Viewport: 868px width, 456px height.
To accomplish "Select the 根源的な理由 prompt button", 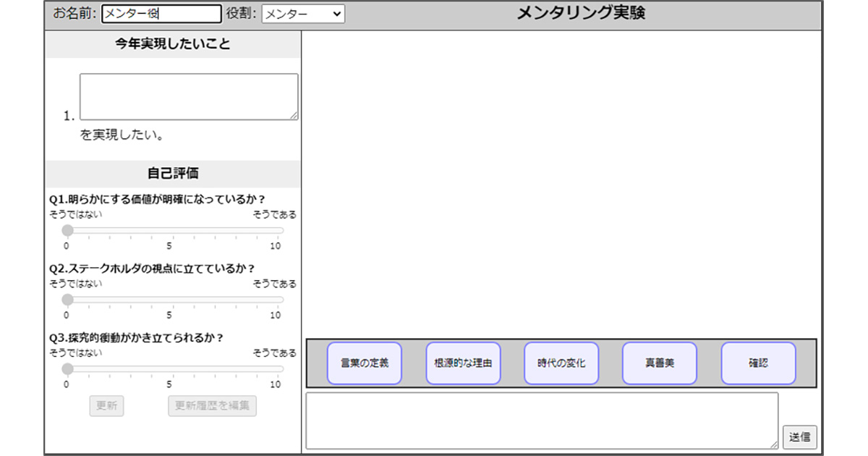I will pyautogui.click(x=463, y=363).
